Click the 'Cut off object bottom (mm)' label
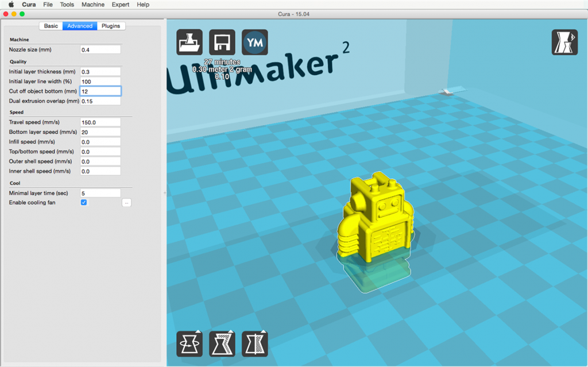 pos(42,91)
